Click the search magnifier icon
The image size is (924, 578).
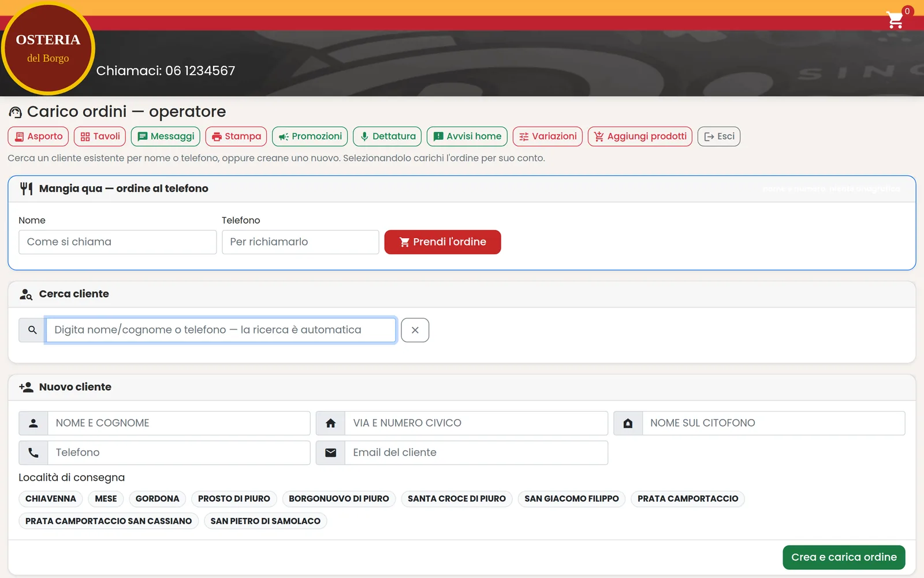click(32, 330)
